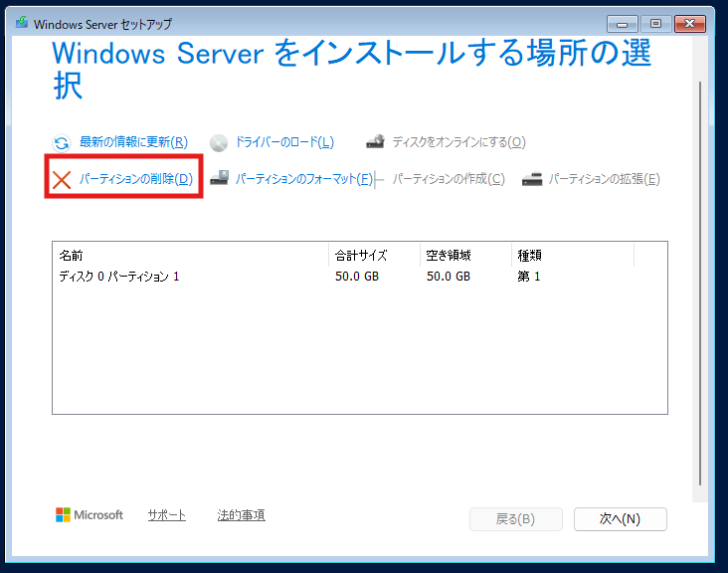Click the create partition icon
The image size is (728, 573).
tap(379, 180)
